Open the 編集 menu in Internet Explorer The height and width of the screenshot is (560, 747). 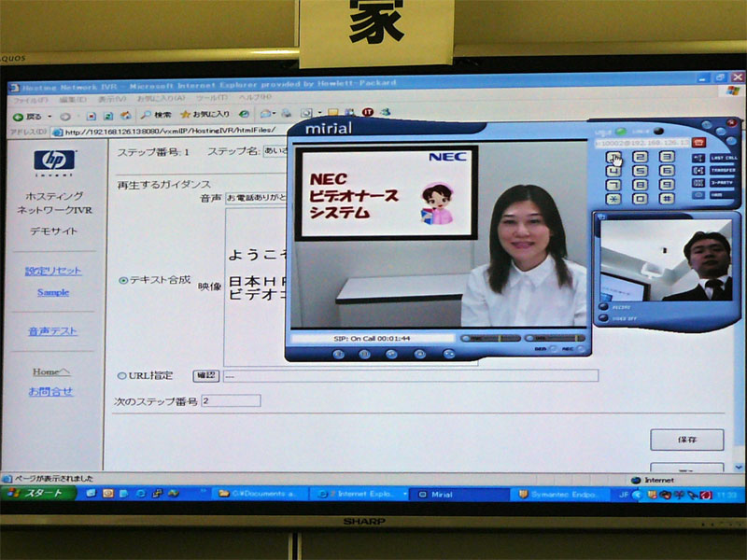coord(73,100)
